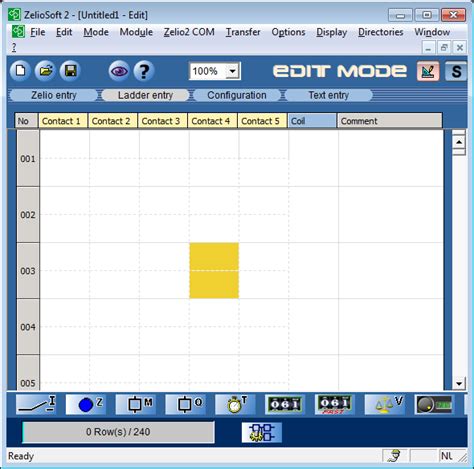Open the Options menu

click(x=288, y=32)
